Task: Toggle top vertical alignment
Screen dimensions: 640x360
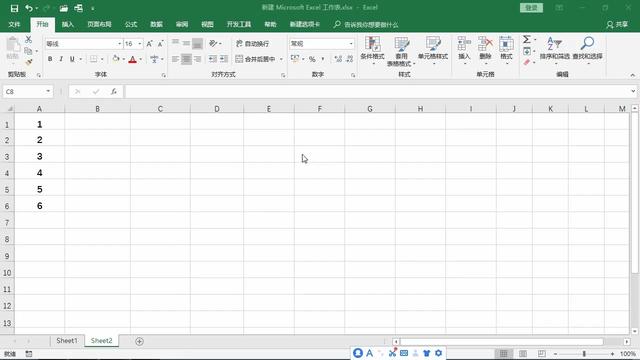Action: [x=175, y=43]
